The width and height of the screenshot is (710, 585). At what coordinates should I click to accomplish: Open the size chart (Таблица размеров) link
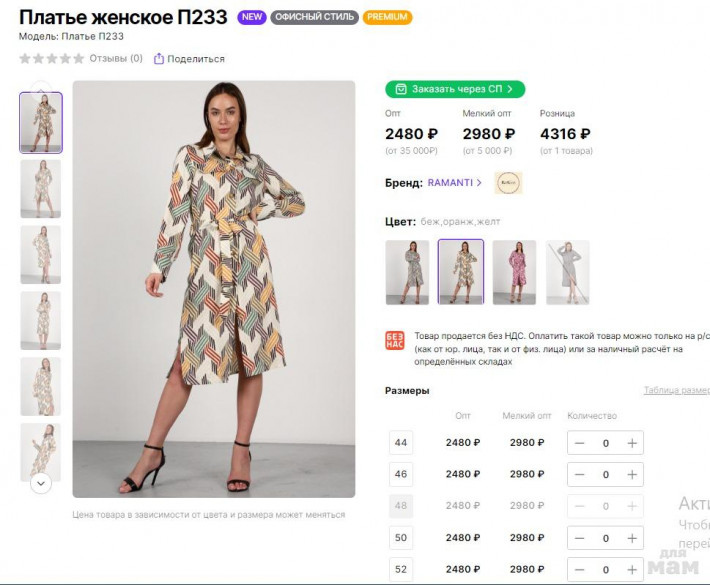pyautogui.click(x=676, y=391)
